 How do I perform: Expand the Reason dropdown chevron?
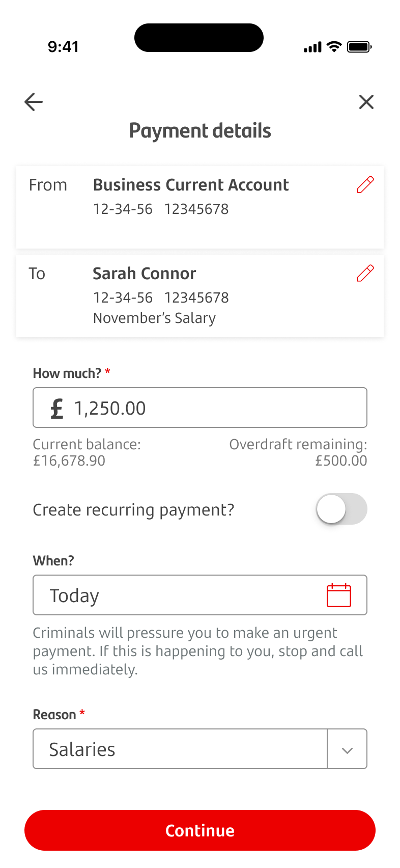pyautogui.click(x=347, y=749)
